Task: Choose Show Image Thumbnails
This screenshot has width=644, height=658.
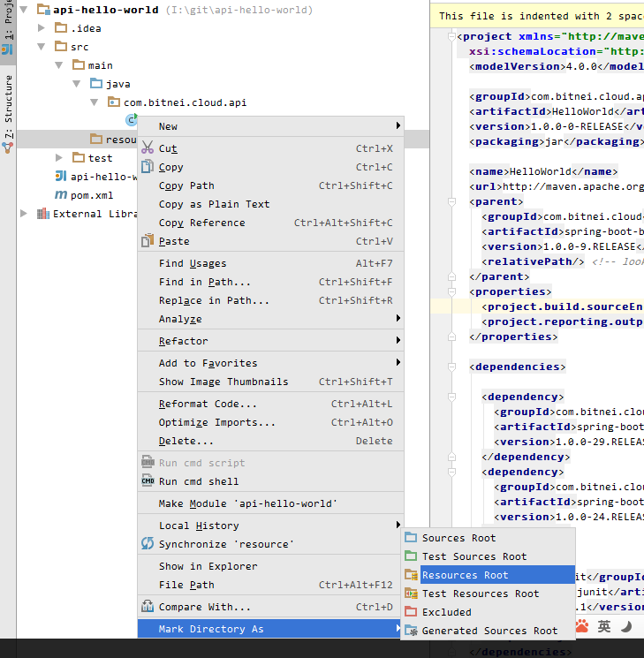Action: [271, 382]
